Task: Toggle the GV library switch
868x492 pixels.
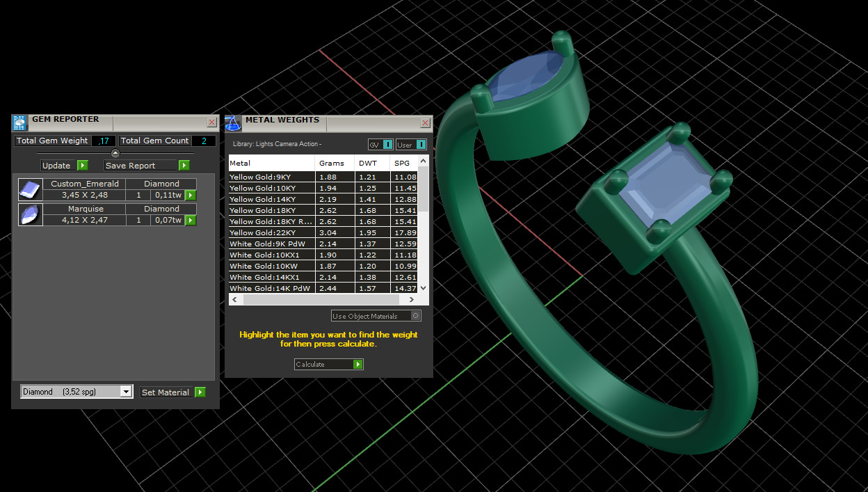Action: 381,145
